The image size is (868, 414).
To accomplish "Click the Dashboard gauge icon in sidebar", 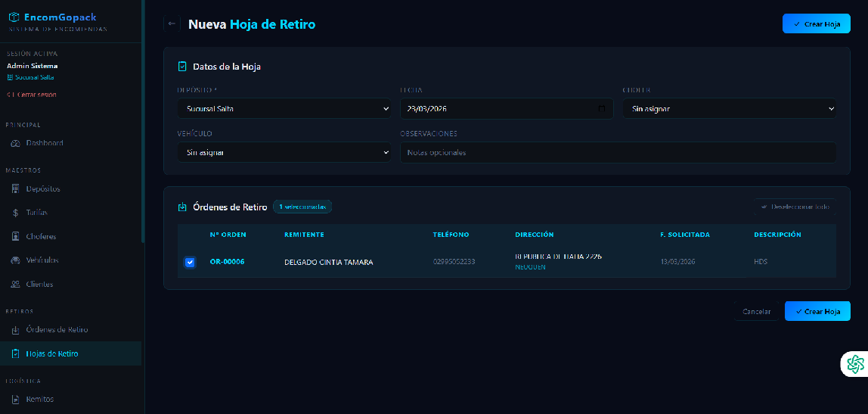I will (16, 143).
